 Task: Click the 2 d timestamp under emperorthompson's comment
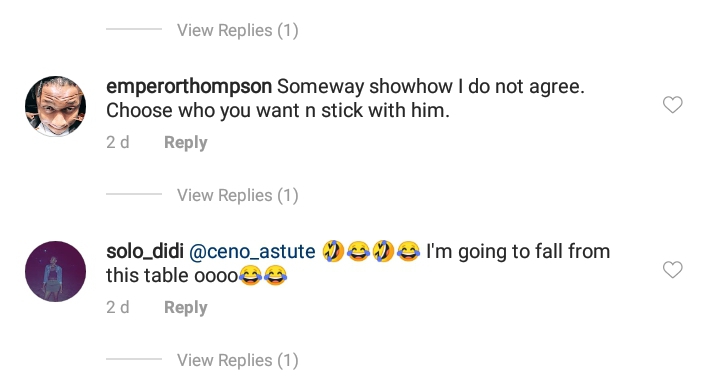tap(118, 142)
